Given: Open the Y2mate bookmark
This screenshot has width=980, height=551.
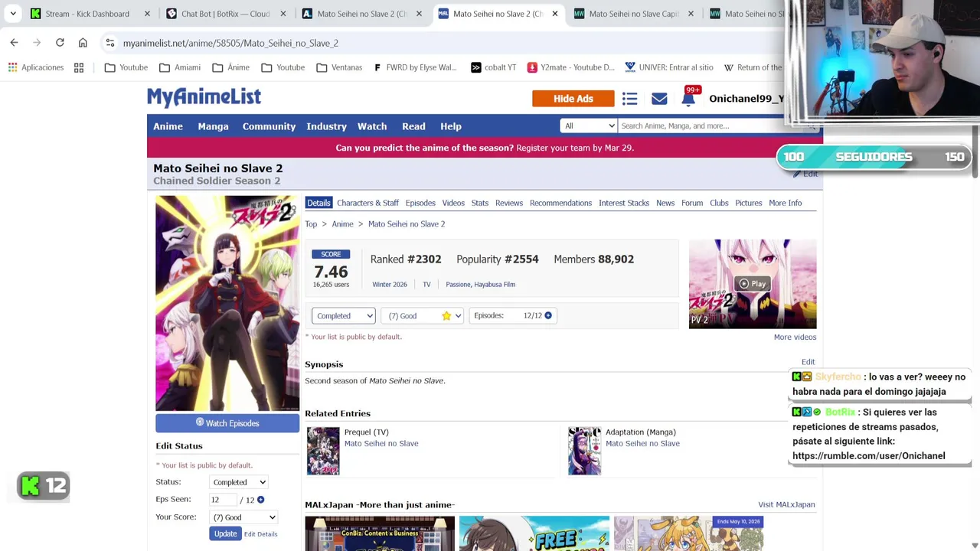Looking at the screenshot, I should point(570,67).
